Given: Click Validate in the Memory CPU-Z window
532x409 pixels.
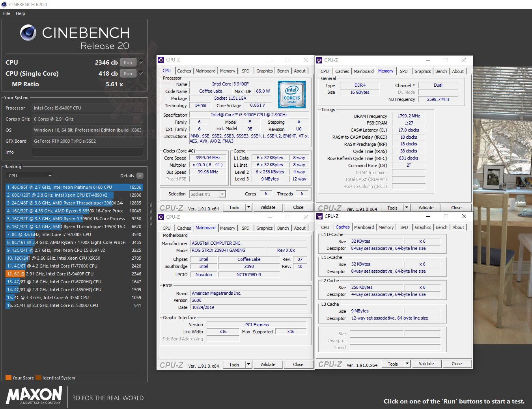Looking at the screenshot, I should 426,208.
